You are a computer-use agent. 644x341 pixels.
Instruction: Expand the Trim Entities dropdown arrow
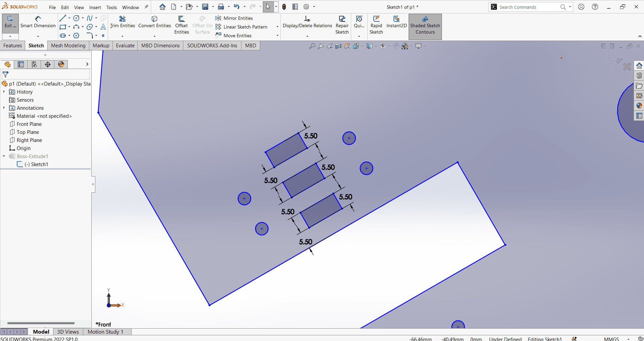[122, 36]
